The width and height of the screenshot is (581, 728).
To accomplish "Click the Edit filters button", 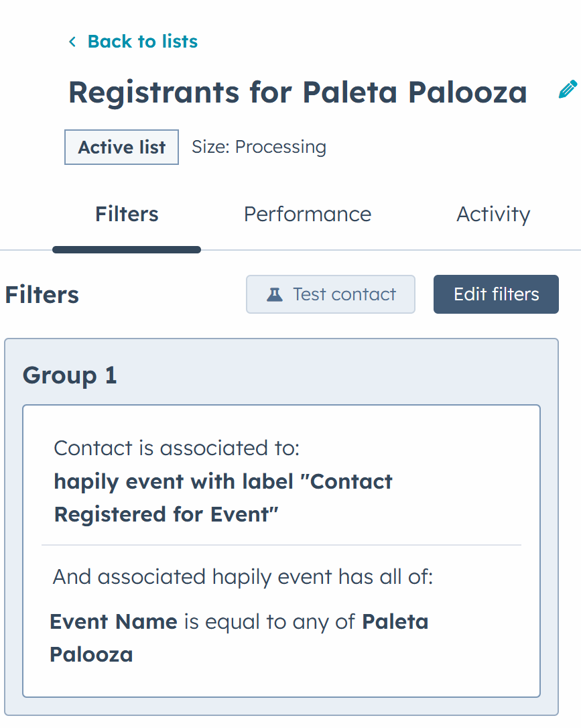I will click(496, 294).
